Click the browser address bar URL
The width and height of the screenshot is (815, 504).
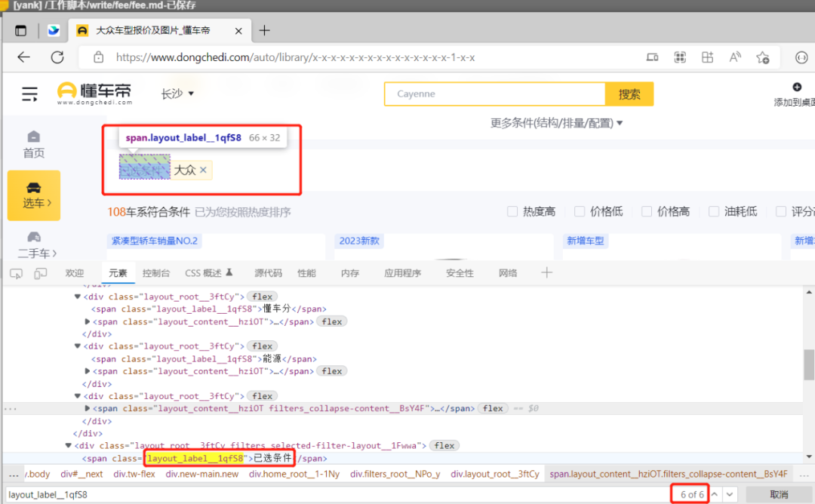click(295, 57)
